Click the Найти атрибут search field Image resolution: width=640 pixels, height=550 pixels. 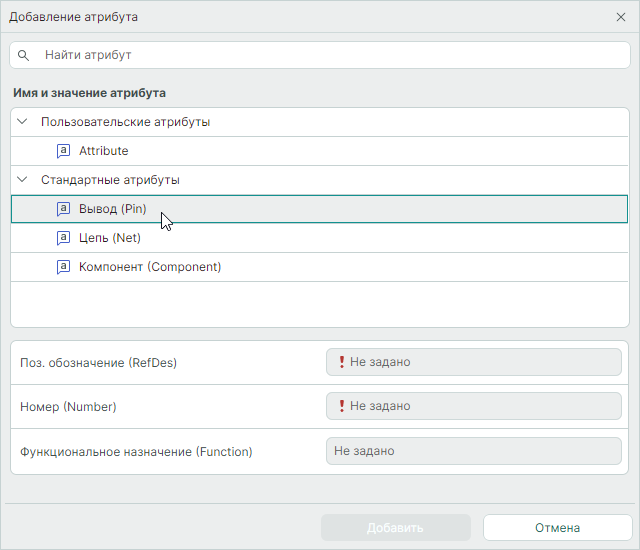point(330,55)
